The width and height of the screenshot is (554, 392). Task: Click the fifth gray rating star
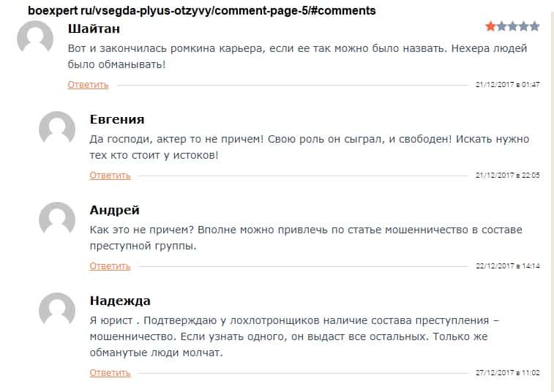(534, 27)
